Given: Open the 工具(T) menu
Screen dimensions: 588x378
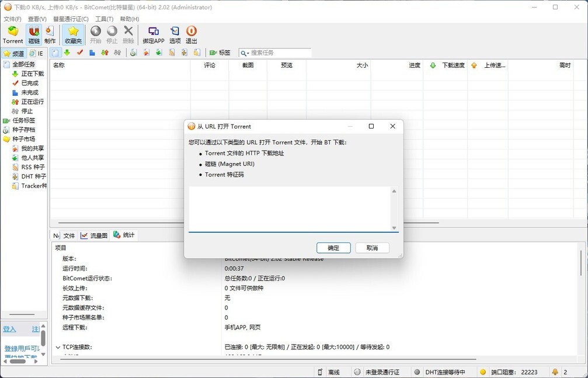Looking at the screenshot, I should (105, 19).
